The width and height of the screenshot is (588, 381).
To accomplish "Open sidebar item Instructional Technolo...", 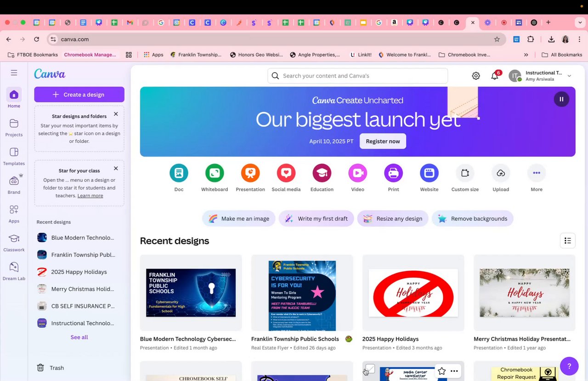I will pos(76,323).
